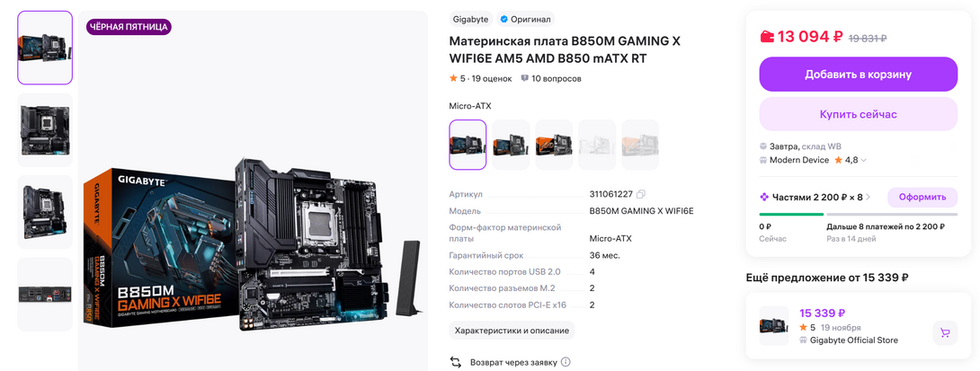Image resolution: width=980 pixels, height=371 pixels.
Task: Click the wallet icon beside the price 13 094 ₽
Action: point(767,37)
